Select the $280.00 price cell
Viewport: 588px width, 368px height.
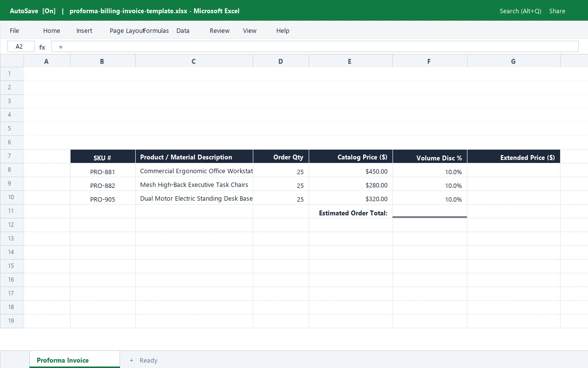click(x=350, y=184)
